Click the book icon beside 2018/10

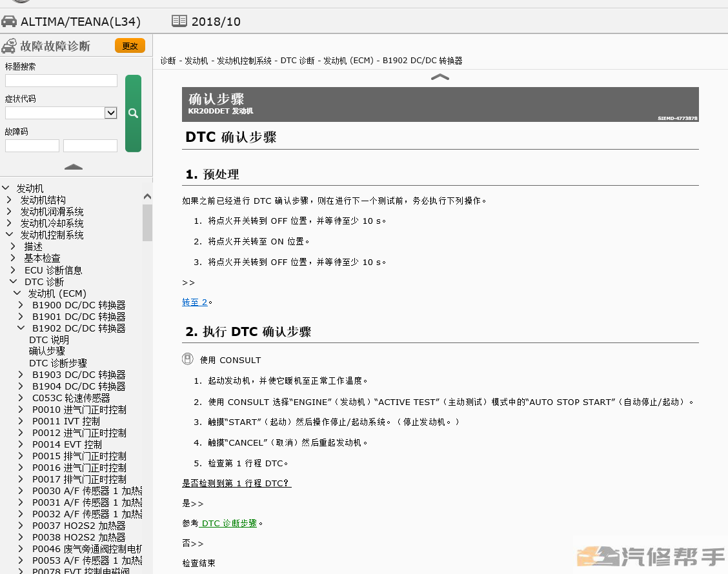point(179,21)
